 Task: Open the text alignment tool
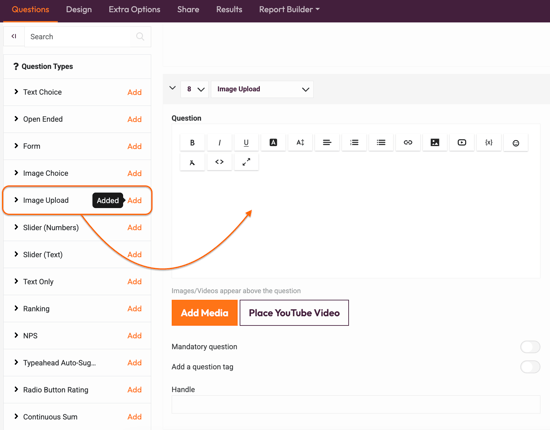(x=327, y=142)
